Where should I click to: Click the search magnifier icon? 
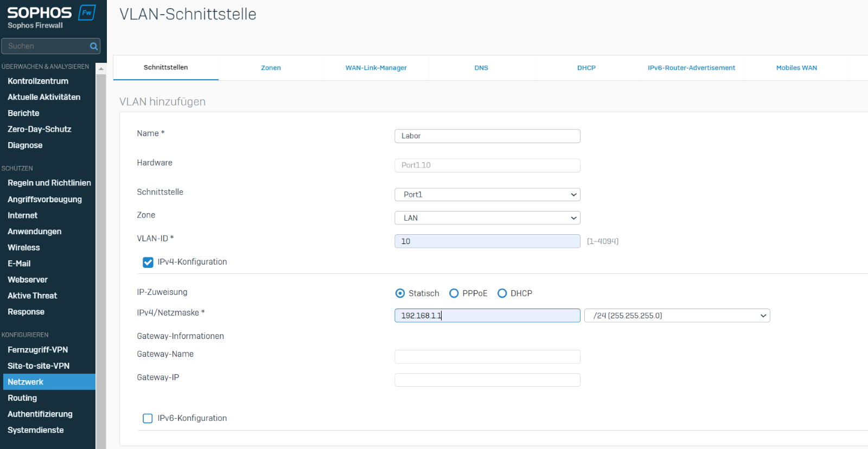click(x=94, y=46)
